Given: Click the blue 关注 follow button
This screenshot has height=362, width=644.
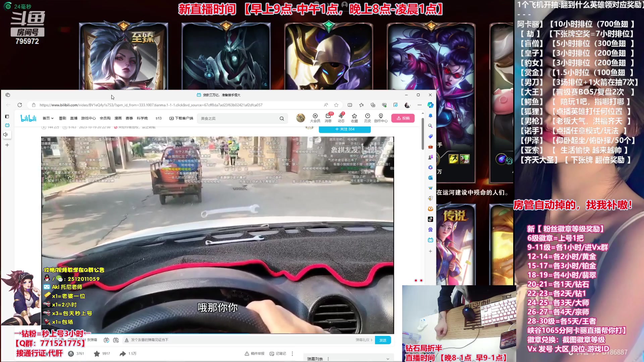Looking at the screenshot, I should [x=344, y=129].
